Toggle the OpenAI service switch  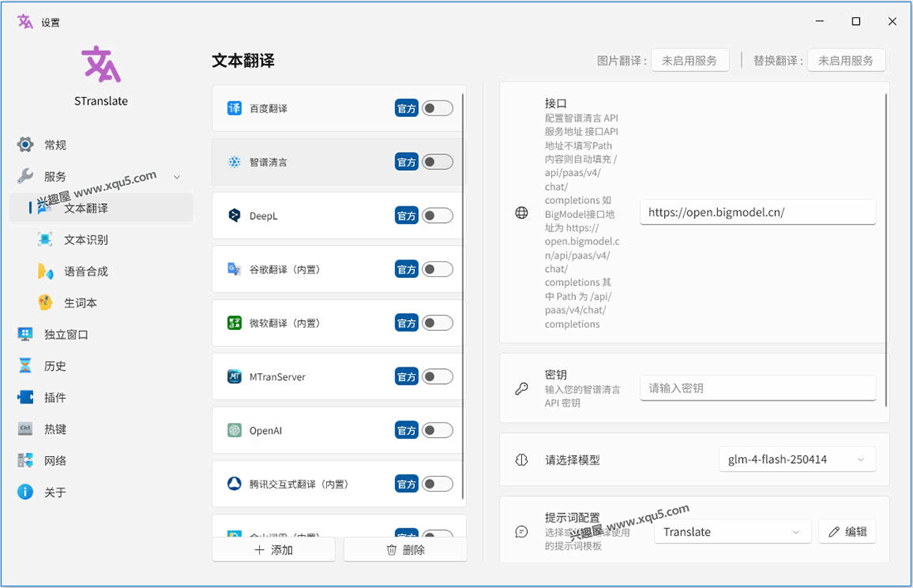click(437, 430)
